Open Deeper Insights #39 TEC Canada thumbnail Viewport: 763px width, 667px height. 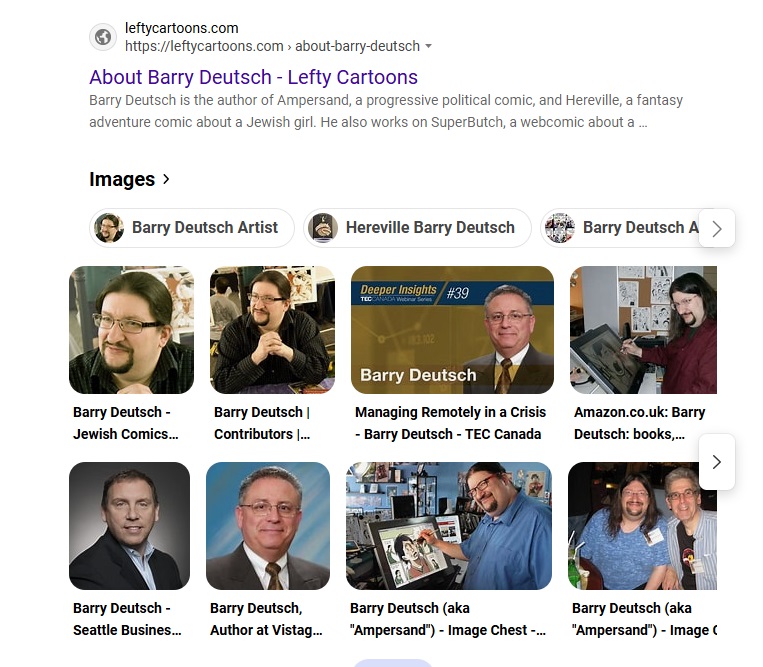coord(452,330)
